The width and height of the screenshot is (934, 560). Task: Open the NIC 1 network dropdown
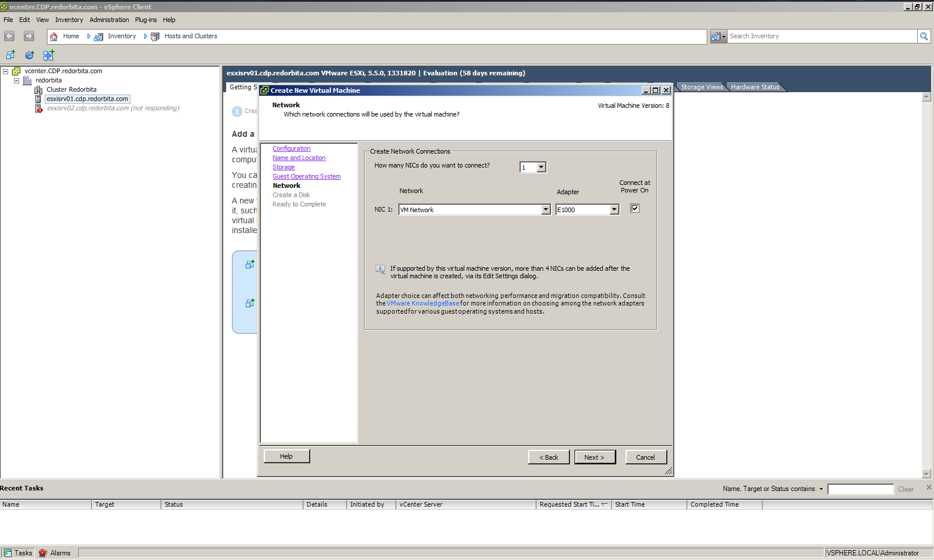tap(546, 210)
